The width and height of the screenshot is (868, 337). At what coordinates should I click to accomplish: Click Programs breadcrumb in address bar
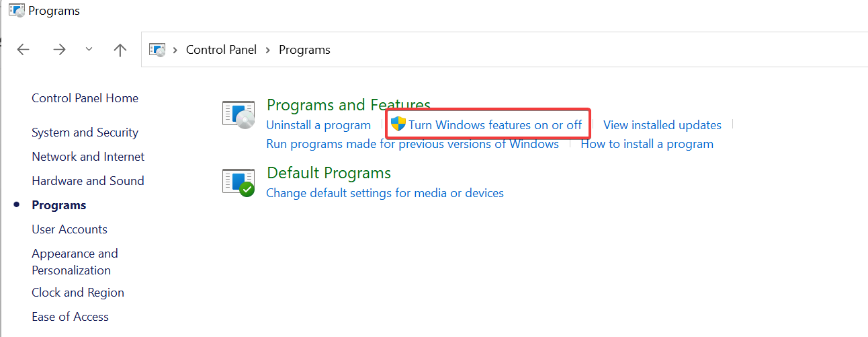[304, 50]
